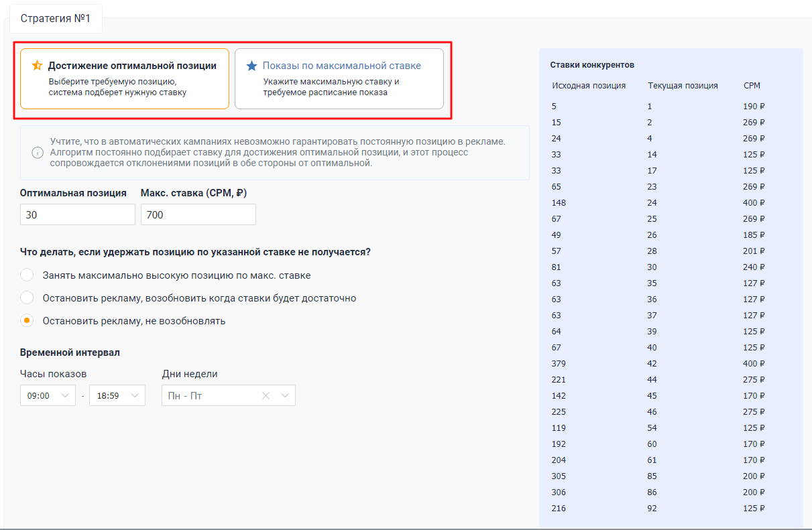Clear the Пн - Пт days selection
Image resolution: width=812 pixels, height=530 pixels.
(266, 396)
